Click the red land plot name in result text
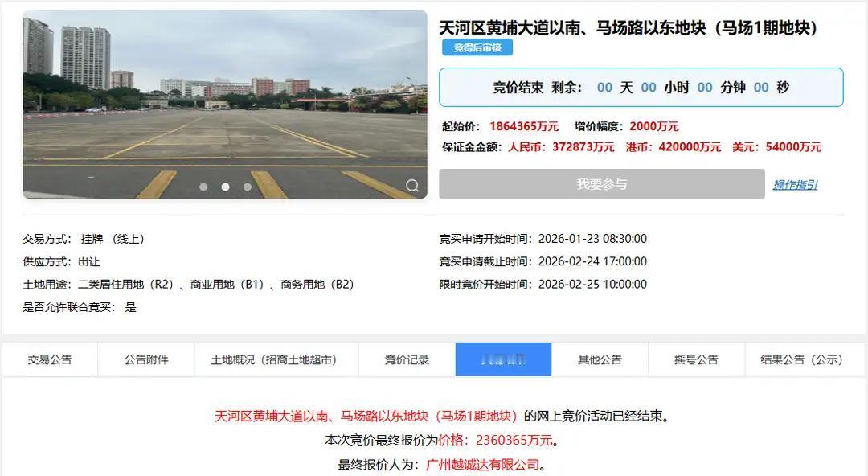The height and width of the screenshot is (476, 868). pyautogui.click(x=366, y=416)
